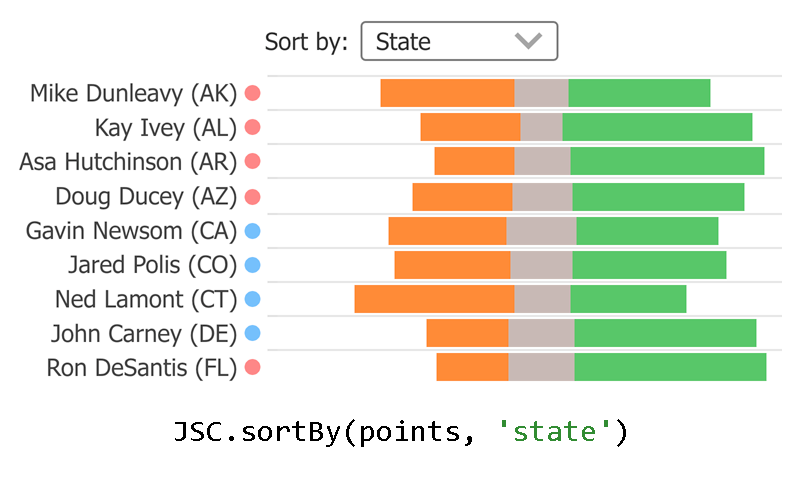The width and height of the screenshot is (800, 494).
Task: Click the red party dot beside Kay Ivey
Action: click(x=253, y=128)
